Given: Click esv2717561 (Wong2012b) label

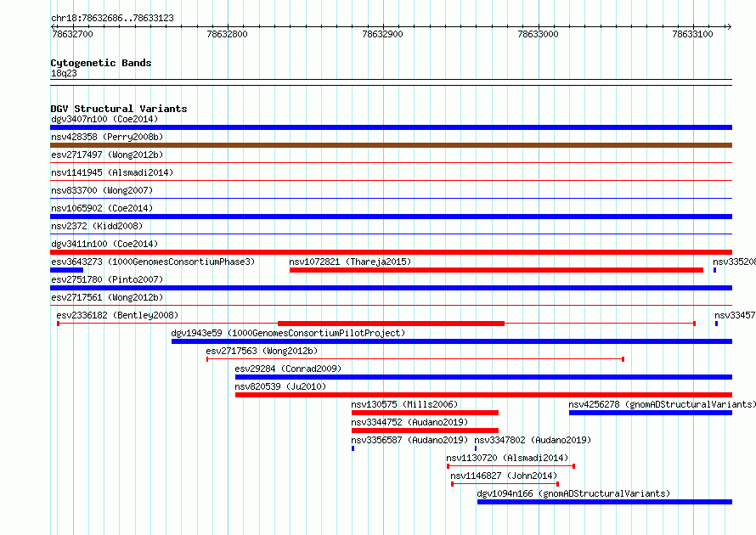Looking at the screenshot, I should click(107, 297).
